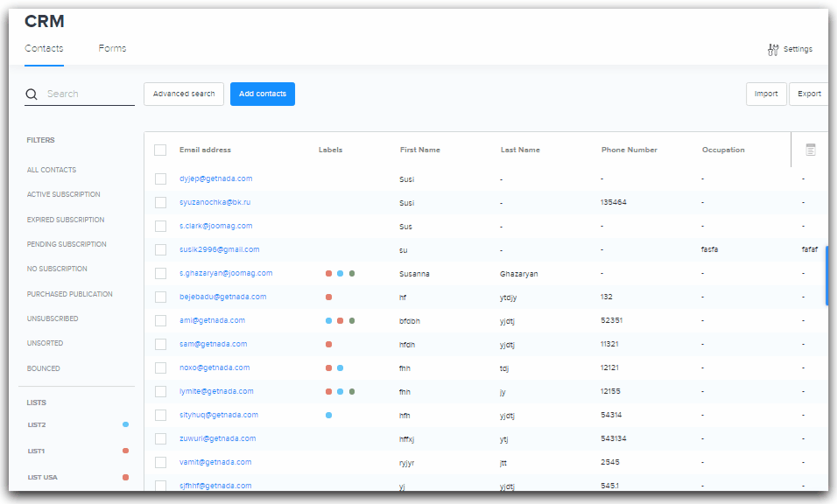Image resolution: width=837 pixels, height=504 pixels.
Task: Filter by Active Subscription
Action: click(64, 194)
